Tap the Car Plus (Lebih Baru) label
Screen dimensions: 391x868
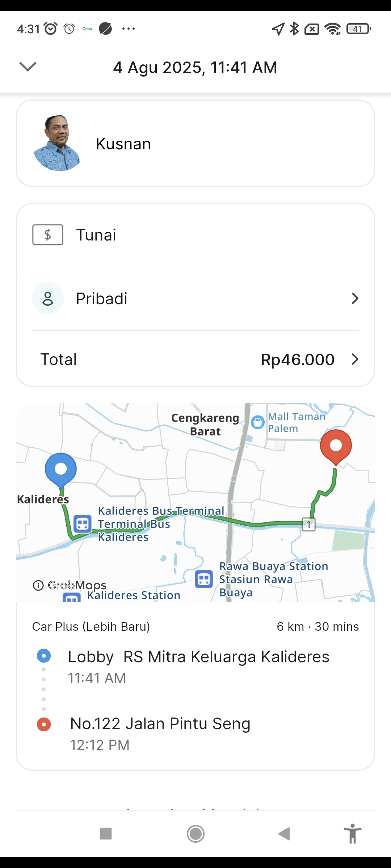91,626
